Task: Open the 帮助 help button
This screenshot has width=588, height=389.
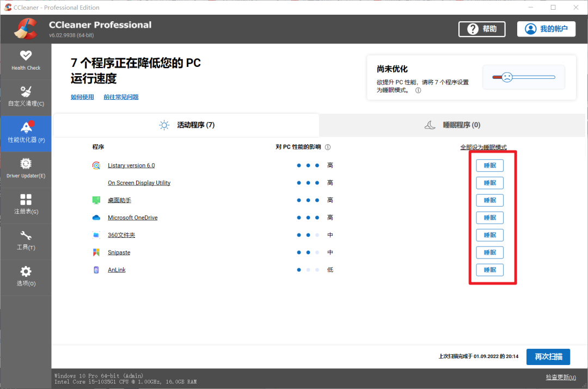Action: pyautogui.click(x=482, y=29)
